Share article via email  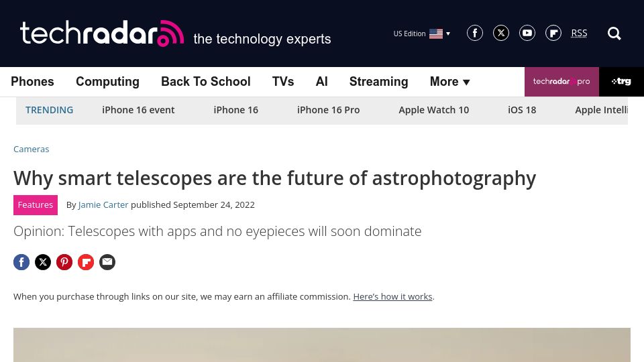click(107, 262)
